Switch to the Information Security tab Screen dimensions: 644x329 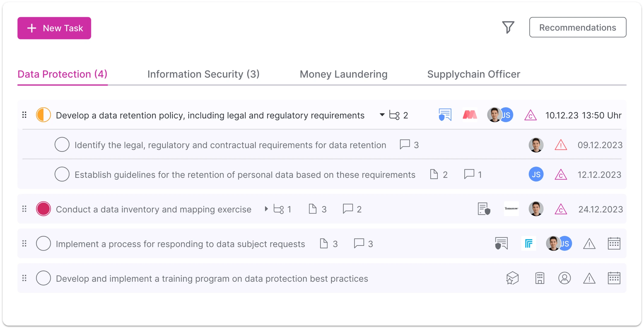click(203, 74)
